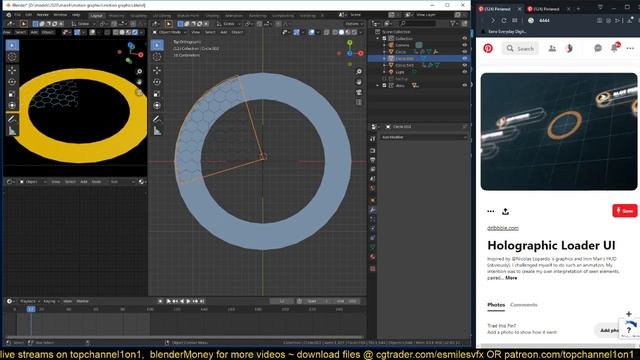Viewport: 640px width, 360px height.
Task: Select the Rotate tool in left rendered viewport
Action: 12,82
